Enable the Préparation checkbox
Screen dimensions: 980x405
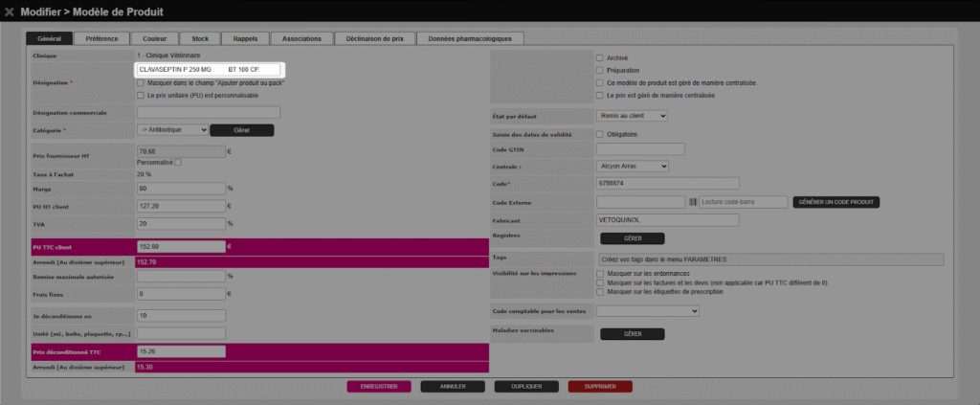pyautogui.click(x=599, y=70)
